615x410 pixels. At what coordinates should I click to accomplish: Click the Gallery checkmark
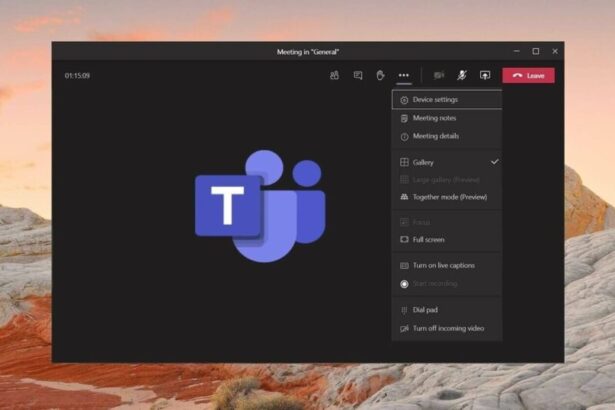pyautogui.click(x=495, y=162)
